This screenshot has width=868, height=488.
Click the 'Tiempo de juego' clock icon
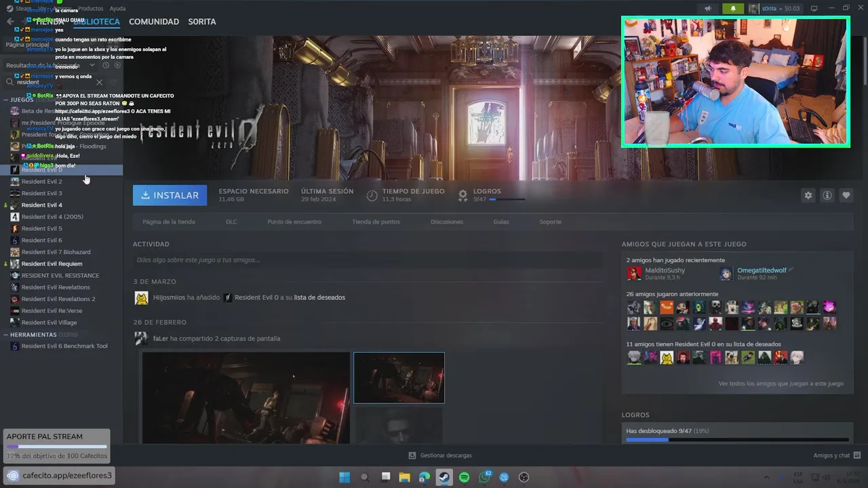[372, 195]
